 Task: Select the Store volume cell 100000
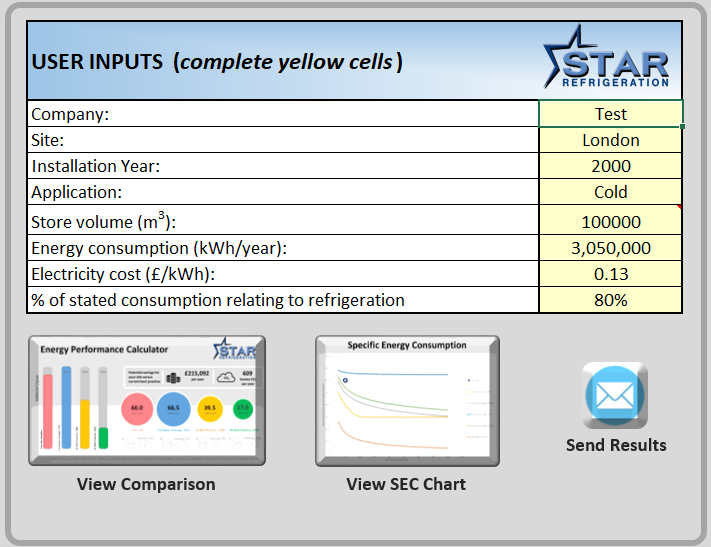[610, 220]
